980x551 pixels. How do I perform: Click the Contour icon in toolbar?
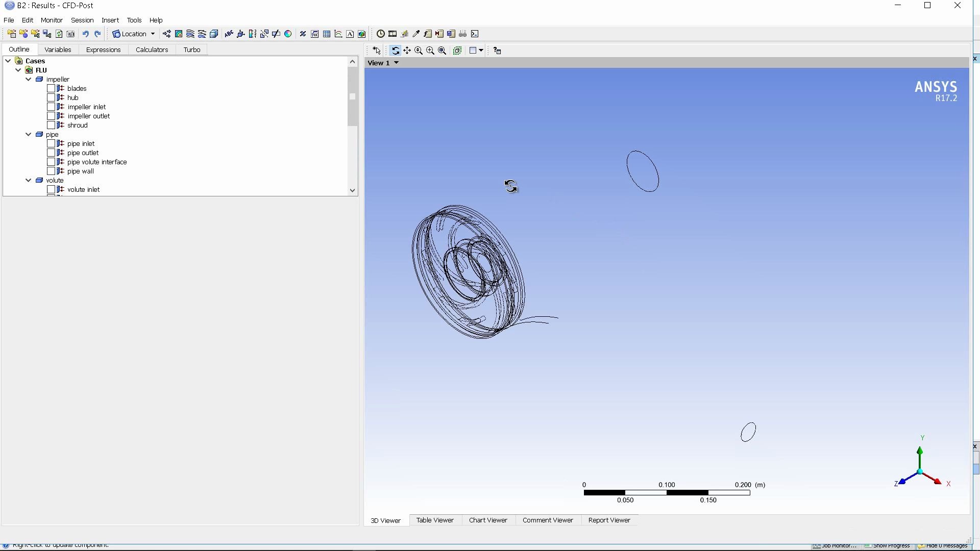(179, 34)
